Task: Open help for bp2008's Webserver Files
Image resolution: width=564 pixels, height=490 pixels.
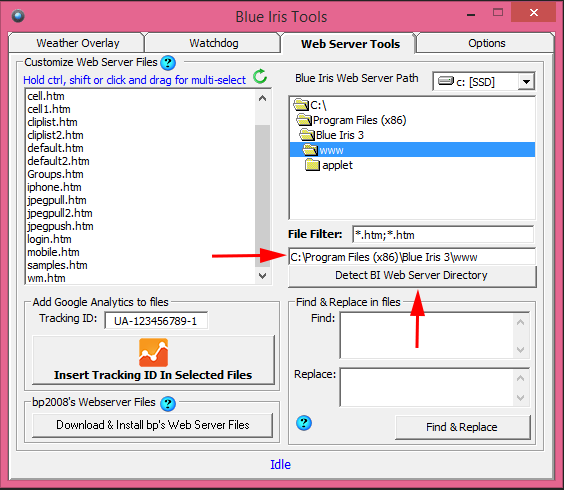Action: point(168,403)
